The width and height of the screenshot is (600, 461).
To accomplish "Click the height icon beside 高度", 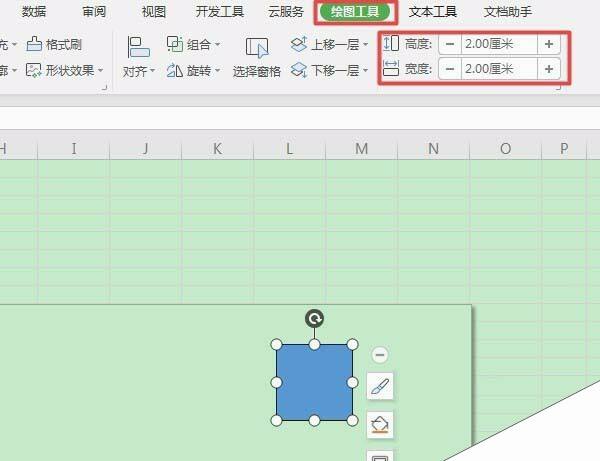I will [391, 44].
